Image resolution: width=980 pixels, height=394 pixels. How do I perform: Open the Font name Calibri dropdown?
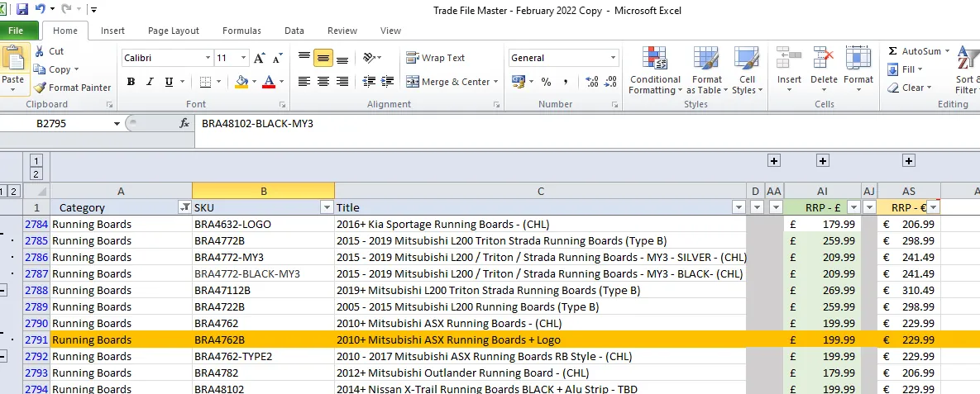click(208, 58)
